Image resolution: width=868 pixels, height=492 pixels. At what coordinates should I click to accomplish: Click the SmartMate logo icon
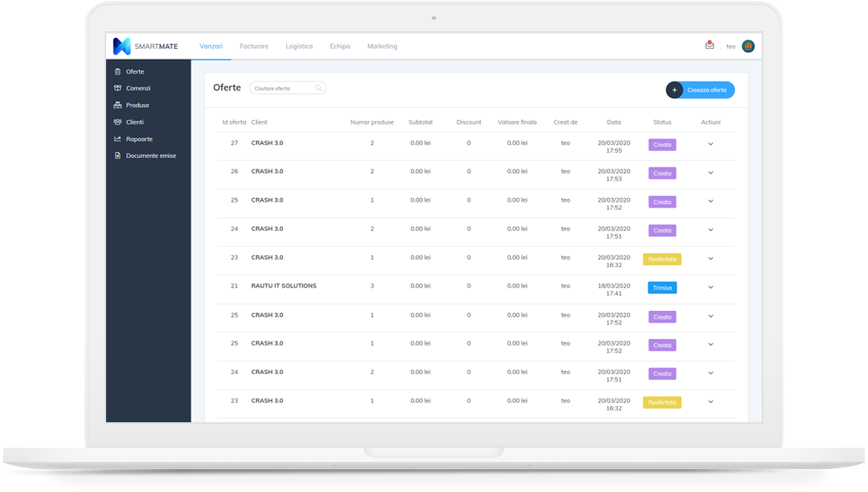pos(122,46)
